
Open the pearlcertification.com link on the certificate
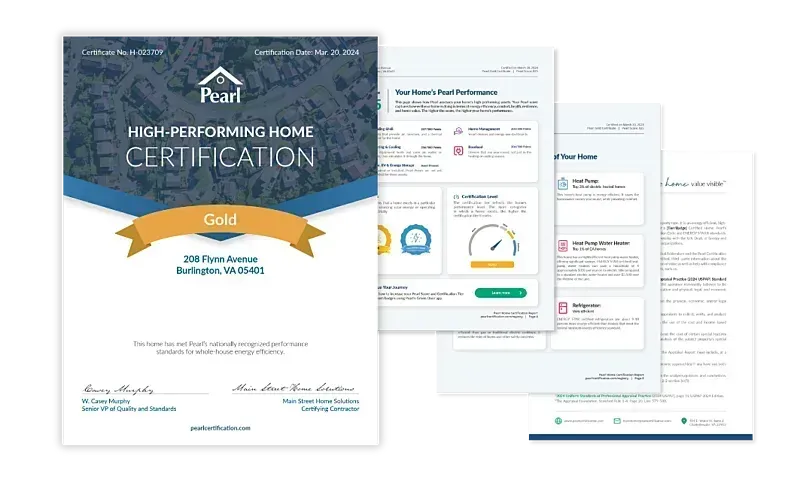point(220,428)
